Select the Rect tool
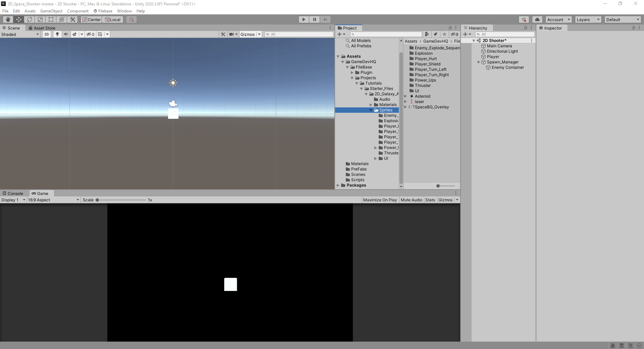The image size is (644, 349). 51,19
